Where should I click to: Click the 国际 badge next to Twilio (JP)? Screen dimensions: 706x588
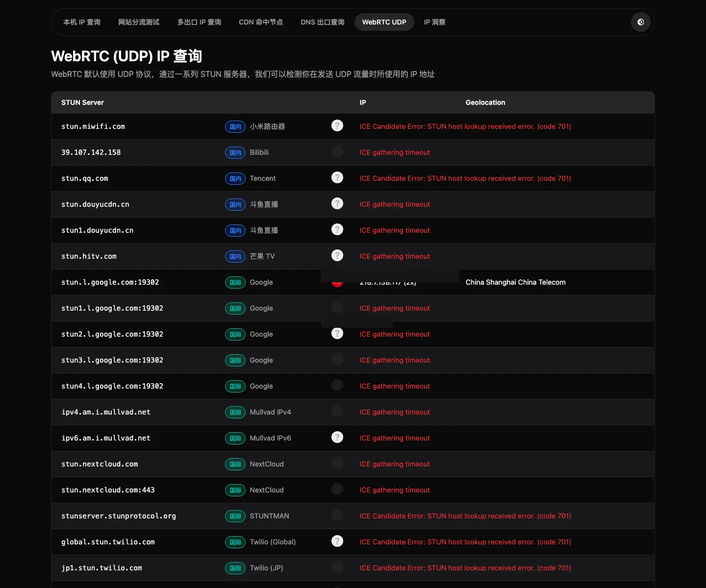235,568
